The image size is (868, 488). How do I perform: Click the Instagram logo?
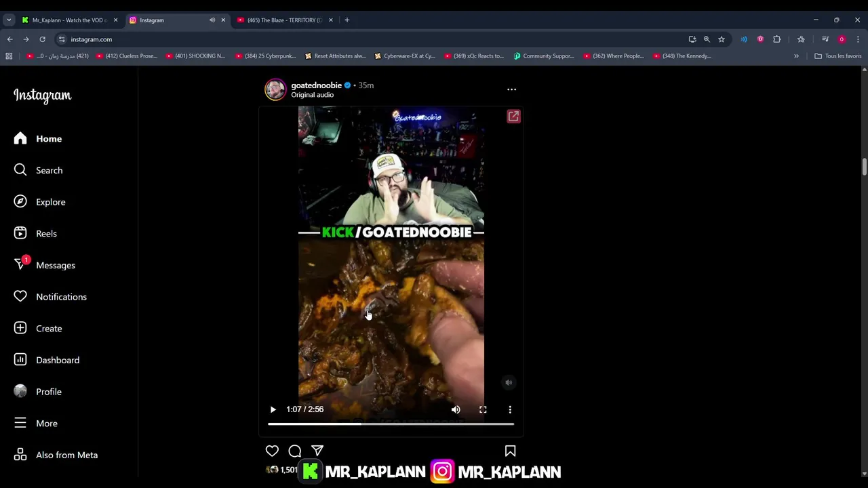tap(42, 96)
